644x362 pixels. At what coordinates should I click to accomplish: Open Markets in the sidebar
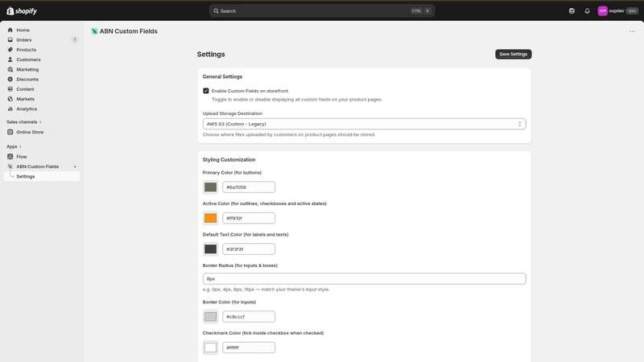pos(26,99)
